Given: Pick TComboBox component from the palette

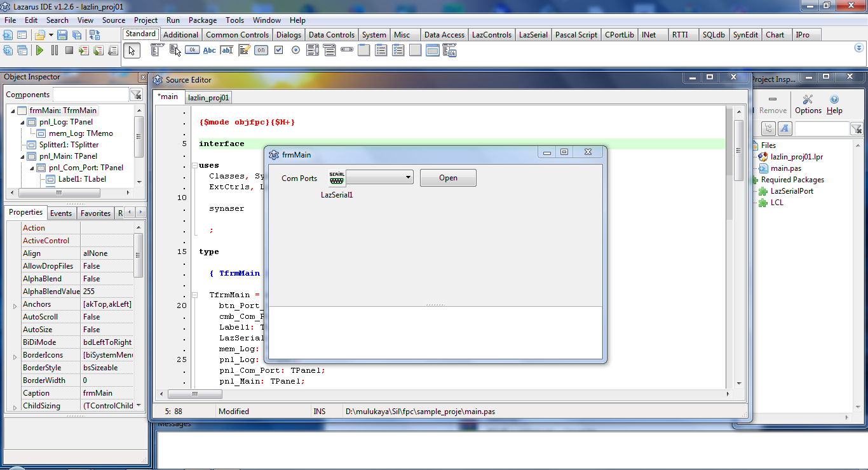Looking at the screenshot, I should click(330, 50).
